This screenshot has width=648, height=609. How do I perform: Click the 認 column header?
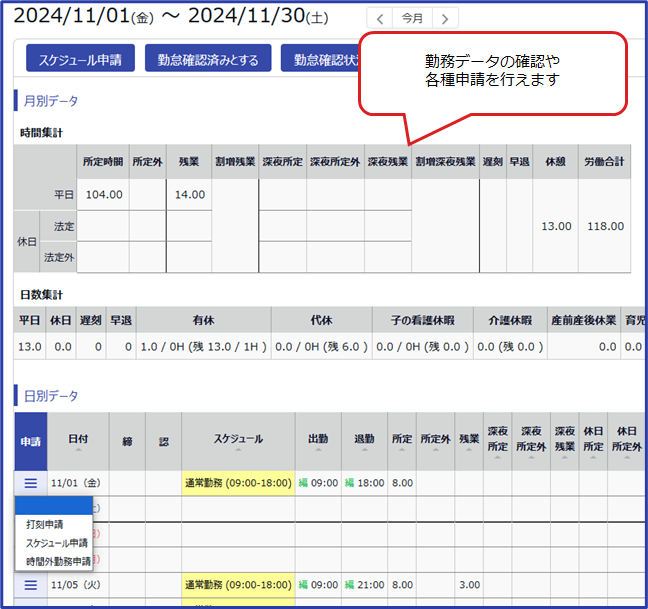[164, 441]
